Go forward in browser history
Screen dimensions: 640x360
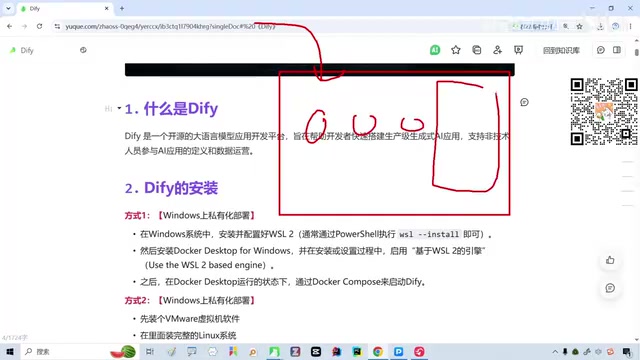pyautogui.click(x=24, y=26)
